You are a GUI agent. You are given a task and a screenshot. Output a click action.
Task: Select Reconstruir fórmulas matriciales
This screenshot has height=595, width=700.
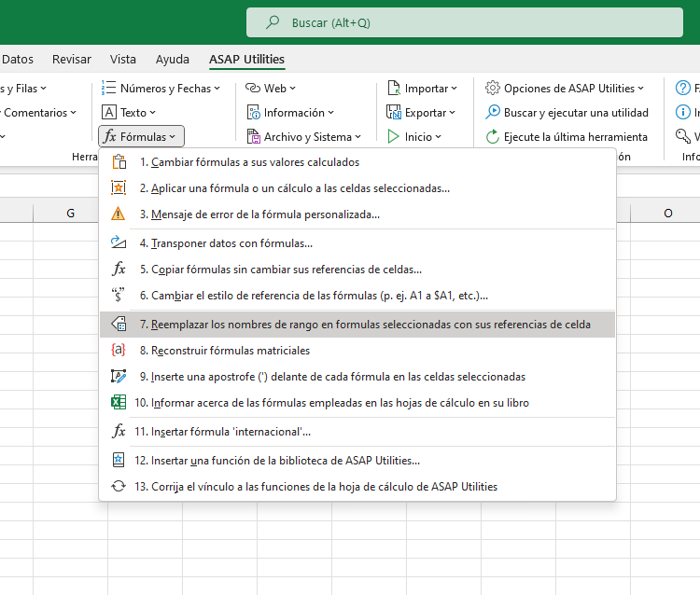pyautogui.click(x=357, y=350)
